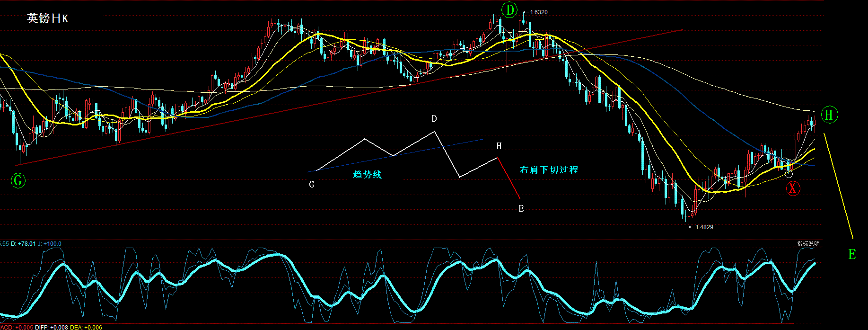Click the D: +78.01 indicator value
This screenshot has height=330, width=868.
pyautogui.click(x=23, y=244)
